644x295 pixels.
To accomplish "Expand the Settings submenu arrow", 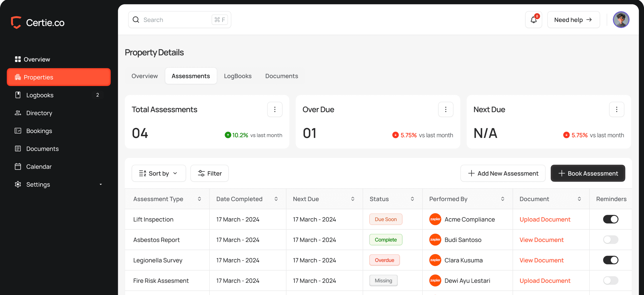I will pyautogui.click(x=101, y=184).
